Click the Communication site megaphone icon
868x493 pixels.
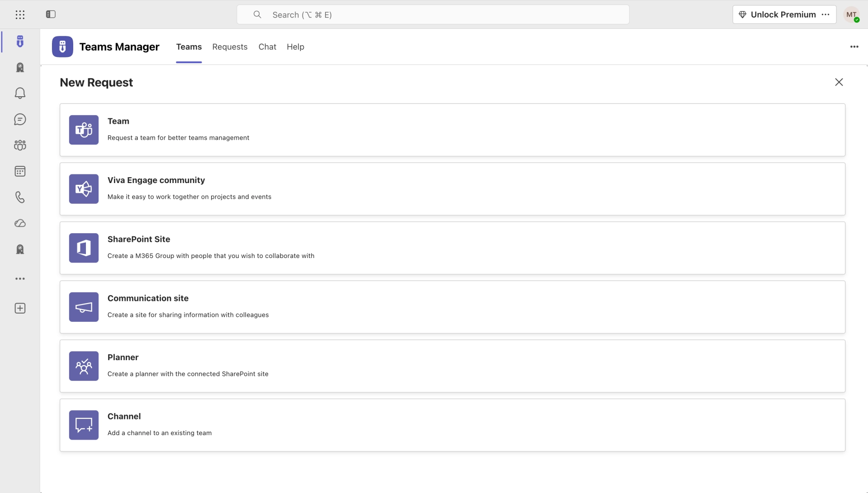(x=84, y=307)
